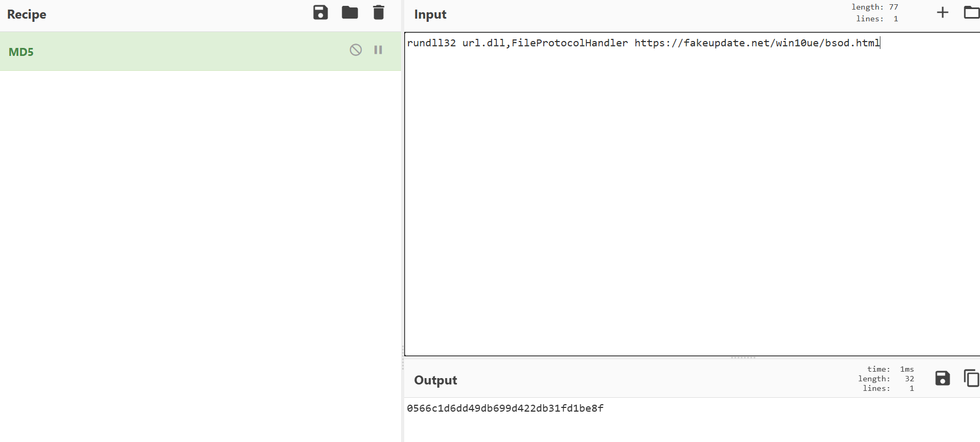Image resolution: width=980 pixels, height=442 pixels.
Task: Click the Recipe panel heading
Action: (x=27, y=14)
